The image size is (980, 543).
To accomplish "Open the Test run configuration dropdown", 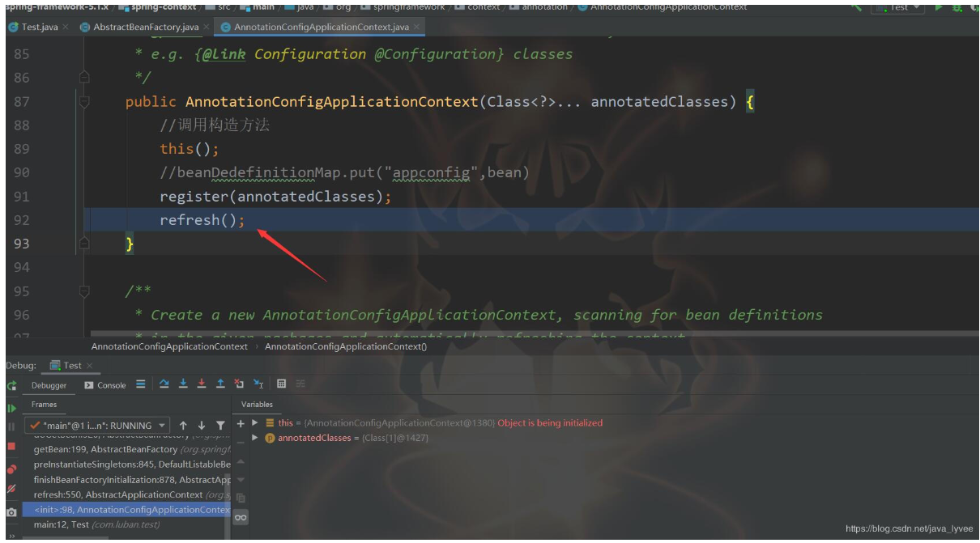I will coord(897,6).
